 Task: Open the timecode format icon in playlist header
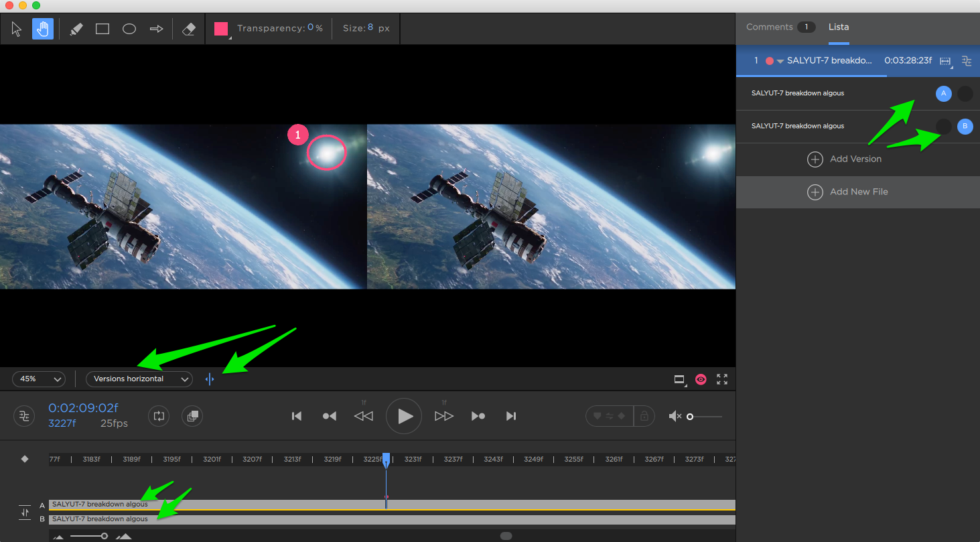[945, 61]
